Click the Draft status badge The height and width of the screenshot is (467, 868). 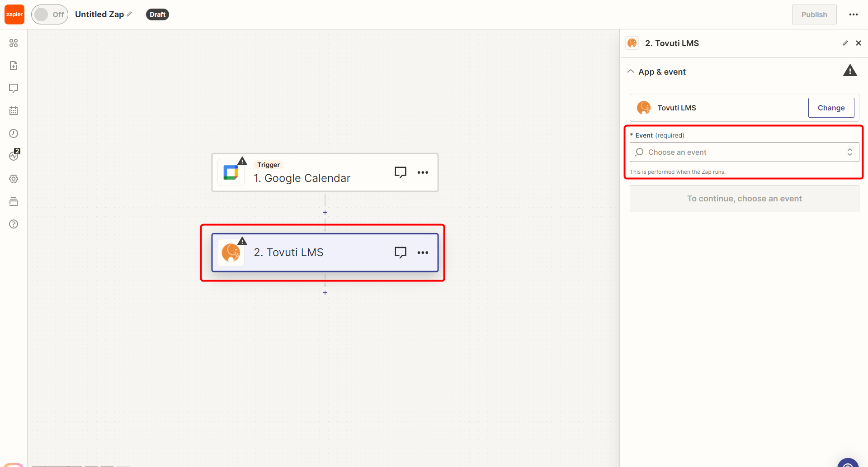tap(157, 14)
